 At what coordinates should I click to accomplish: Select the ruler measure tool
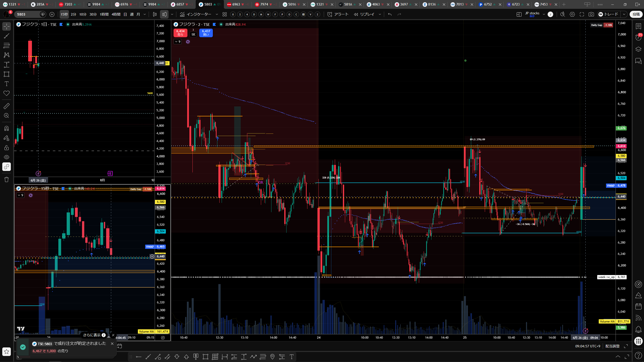tap(7, 106)
